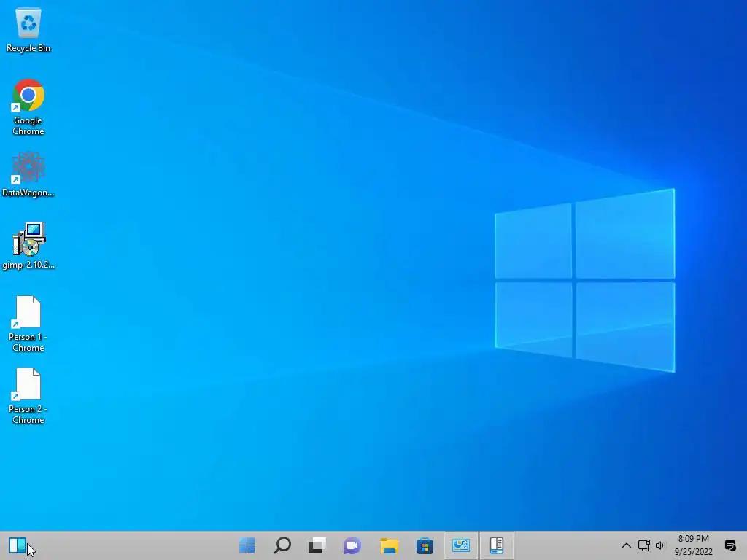Open Microsoft Store from taskbar

(425, 545)
